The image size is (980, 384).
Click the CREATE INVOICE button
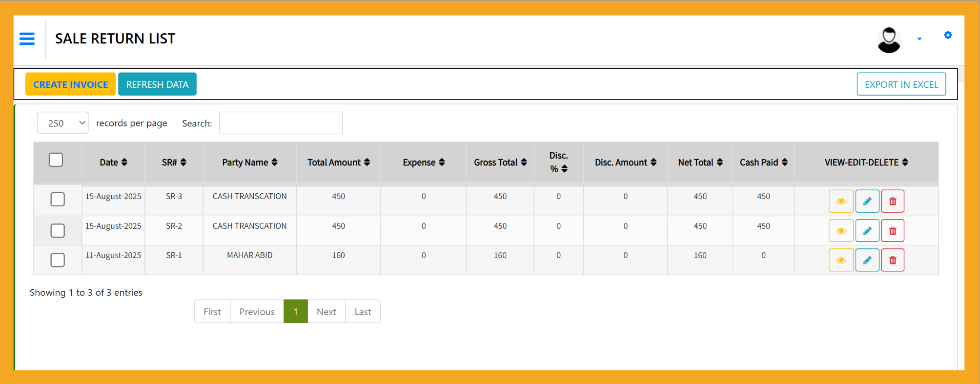point(71,84)
